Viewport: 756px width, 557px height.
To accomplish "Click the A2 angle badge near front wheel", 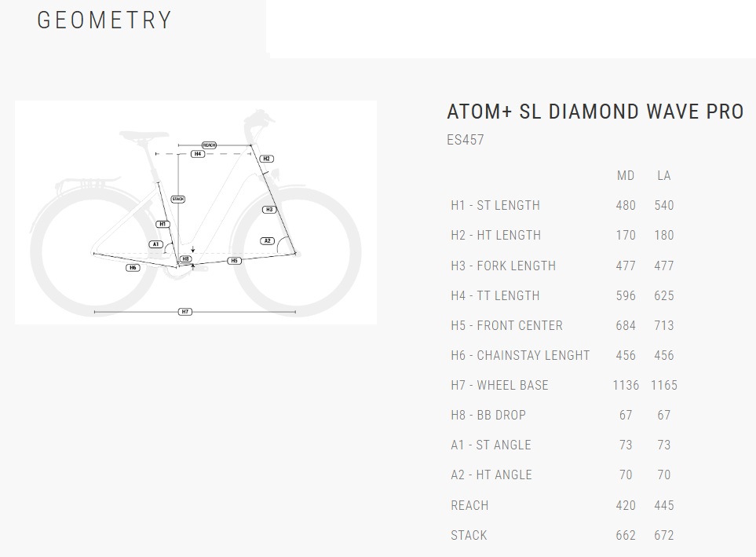I will pos(267,241).
